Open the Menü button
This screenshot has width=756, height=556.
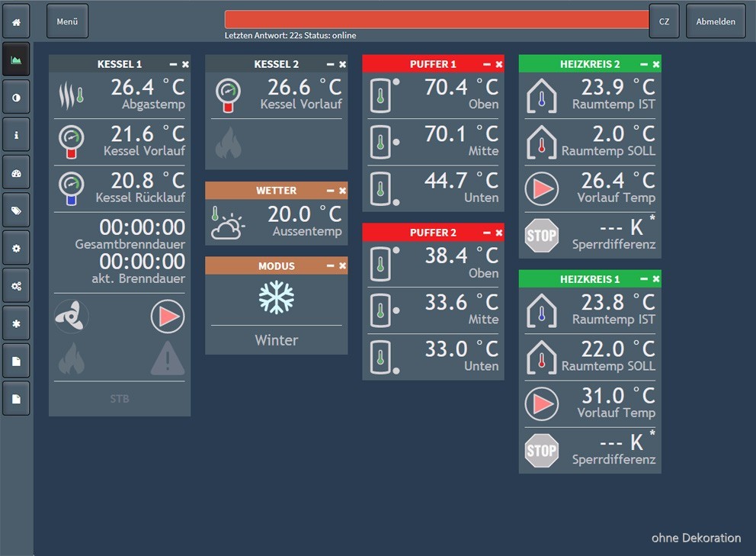coord(68,21)
